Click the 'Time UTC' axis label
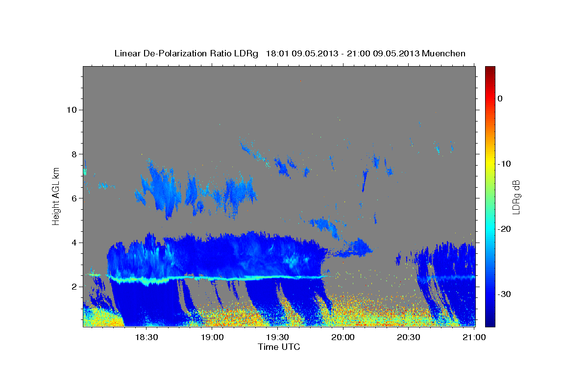 [279, 347]
